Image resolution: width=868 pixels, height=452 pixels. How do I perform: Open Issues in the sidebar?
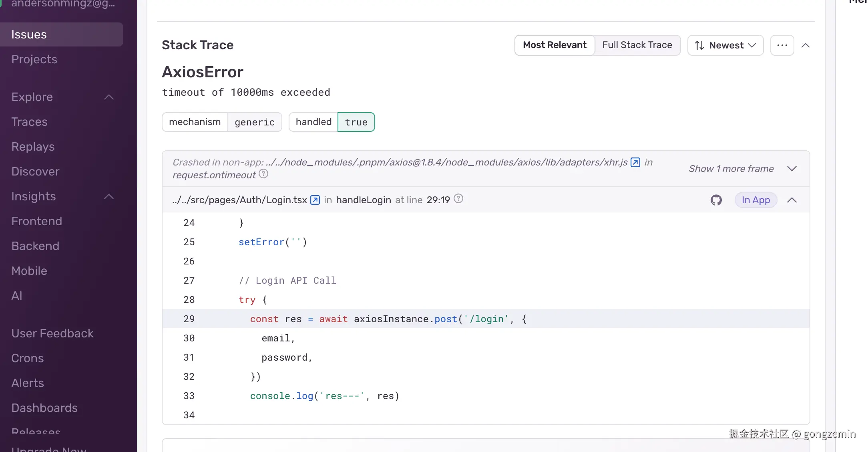click(29, 34)
